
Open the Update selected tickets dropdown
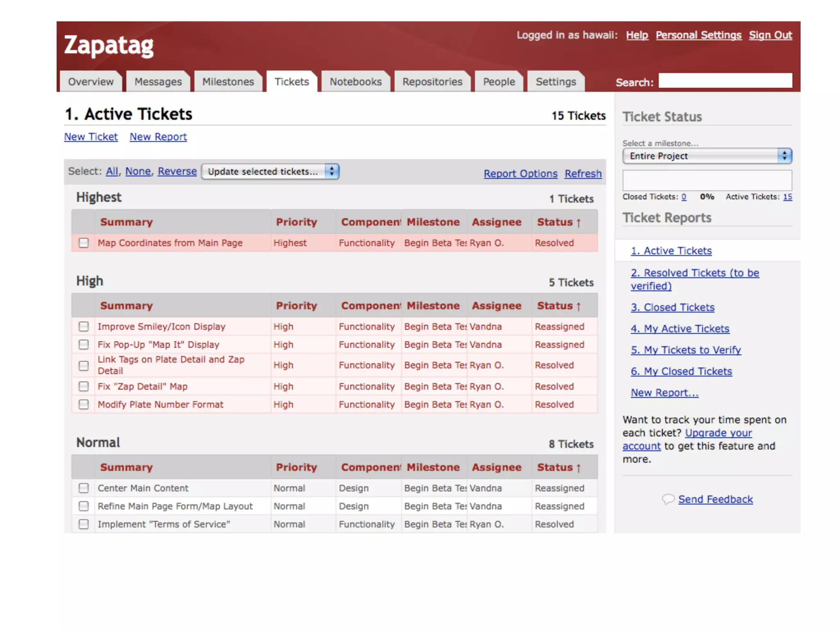pos(270,171)
